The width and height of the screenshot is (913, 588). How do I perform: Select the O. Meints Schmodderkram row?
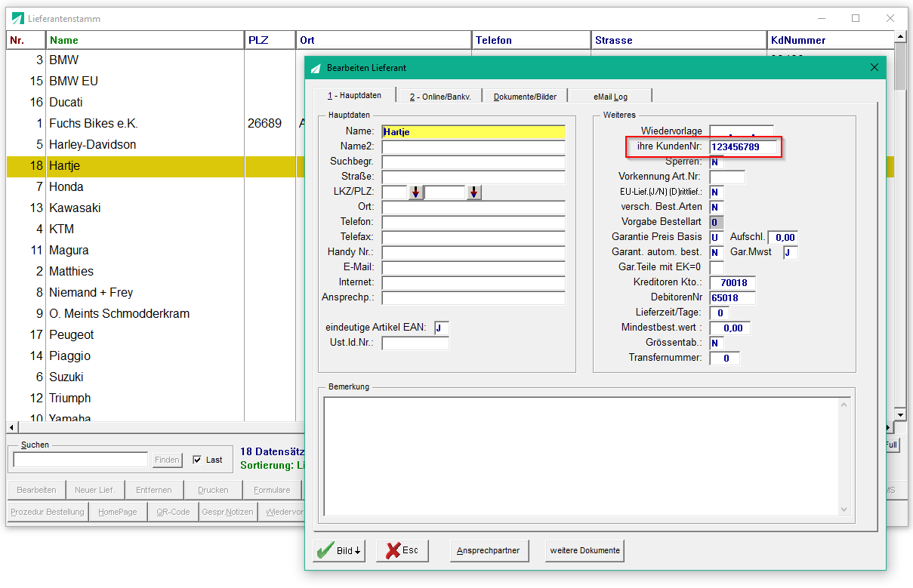(156, 313)
